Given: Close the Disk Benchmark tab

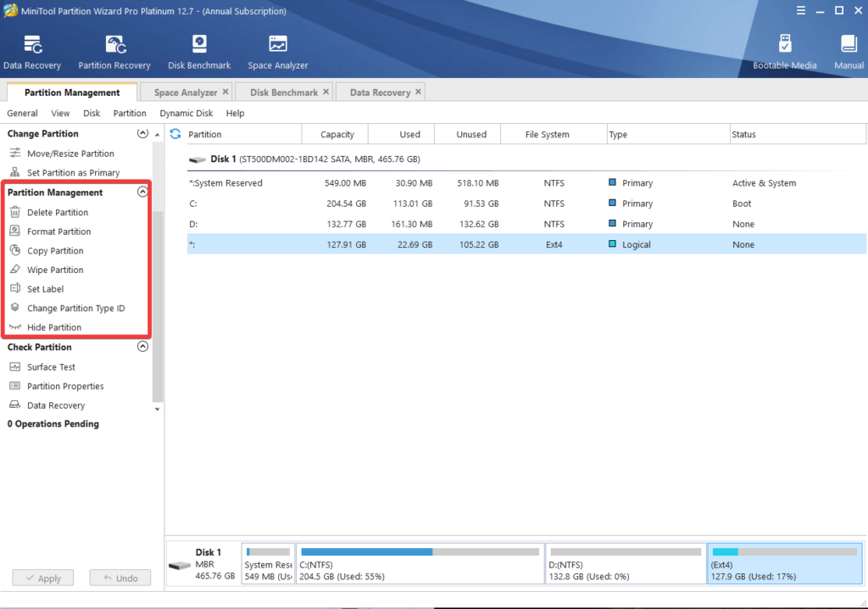Looking at the screenshot, I should [x=326, y=92].
